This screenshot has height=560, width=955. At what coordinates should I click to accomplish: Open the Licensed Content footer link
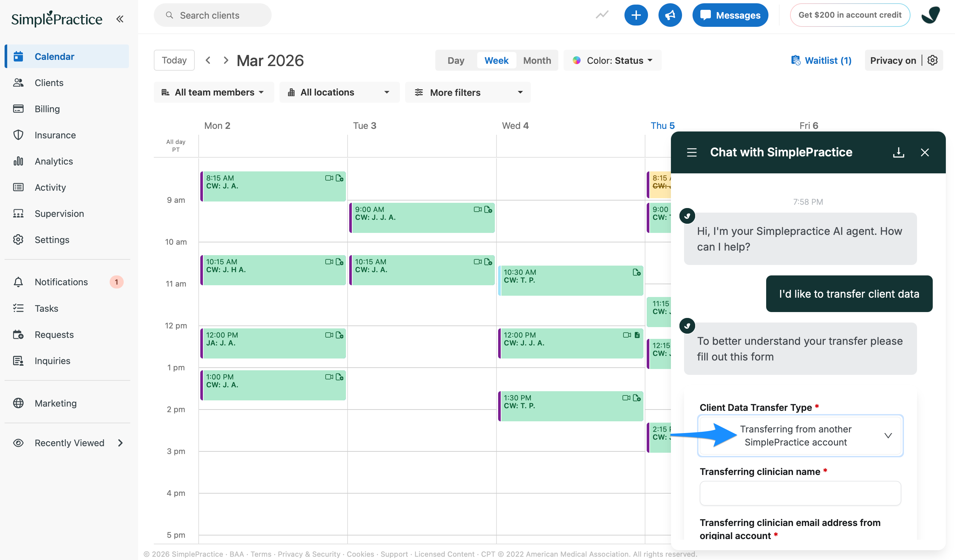point(444,554)
